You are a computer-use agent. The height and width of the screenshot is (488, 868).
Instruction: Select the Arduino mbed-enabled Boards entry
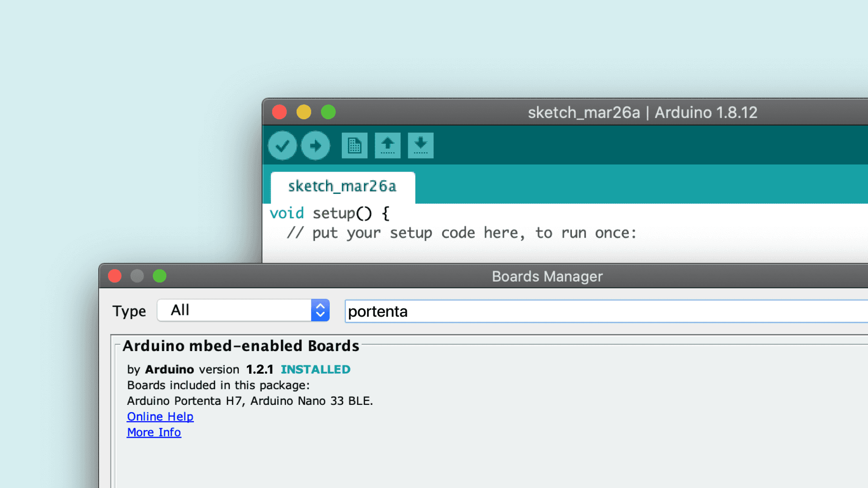coord(241,346)
